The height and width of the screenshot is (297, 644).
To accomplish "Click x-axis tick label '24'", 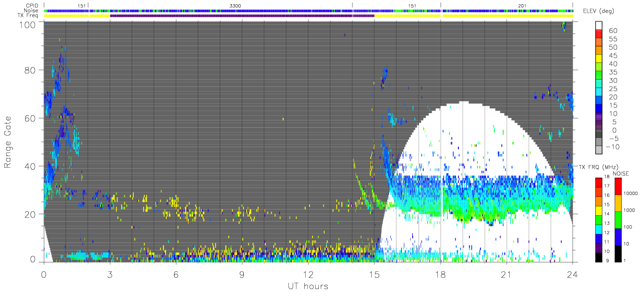I will [573, 274].
